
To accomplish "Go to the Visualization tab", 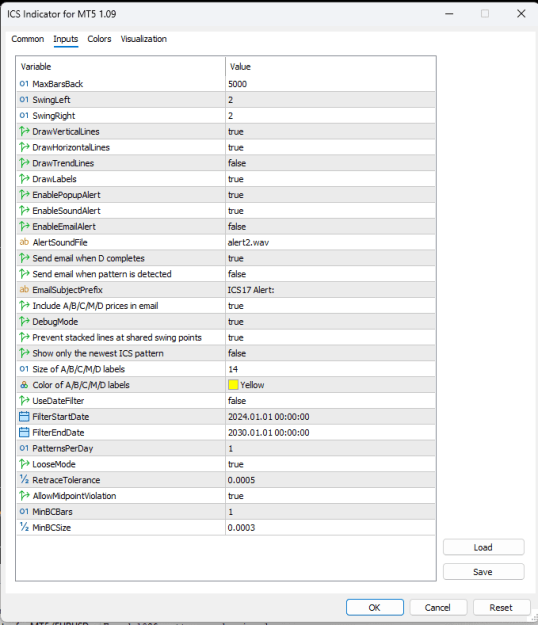I will (144, 39).
